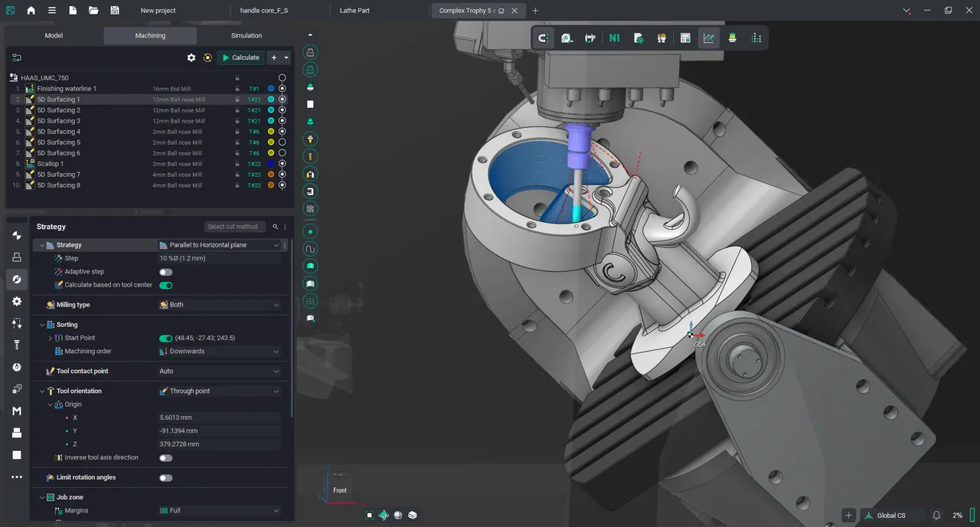Open the Margins Full dropdown

pyautogui.click(x=219, y=511)
